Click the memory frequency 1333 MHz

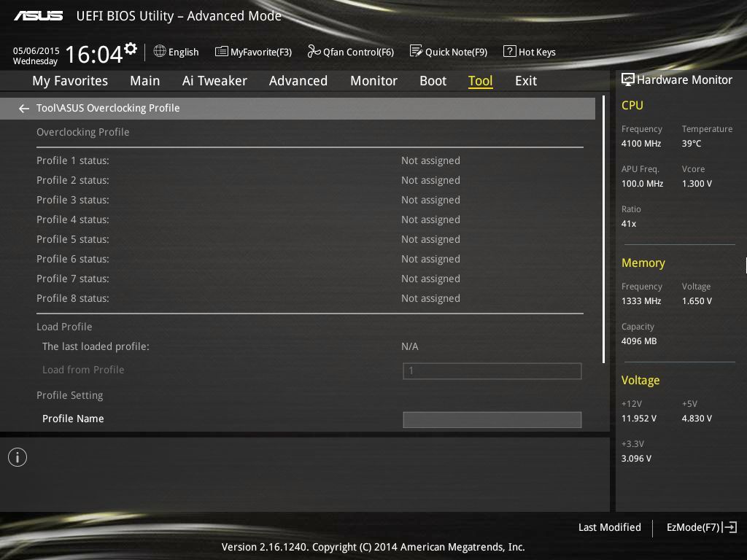640,301
